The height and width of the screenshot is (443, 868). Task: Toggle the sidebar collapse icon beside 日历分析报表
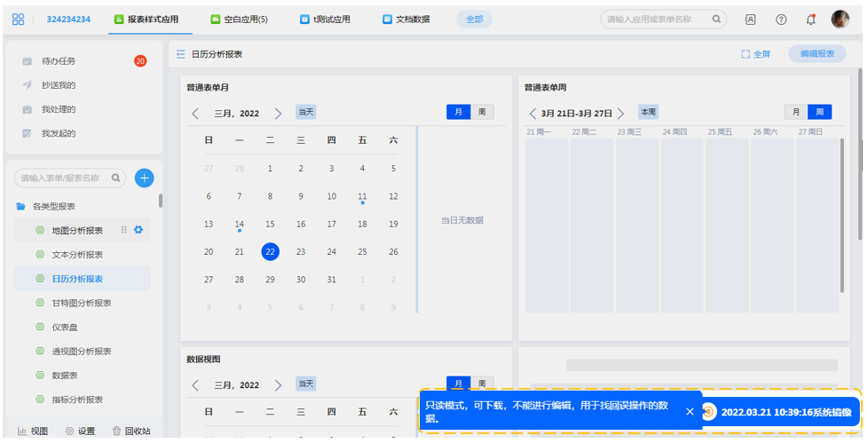[181, 54]
